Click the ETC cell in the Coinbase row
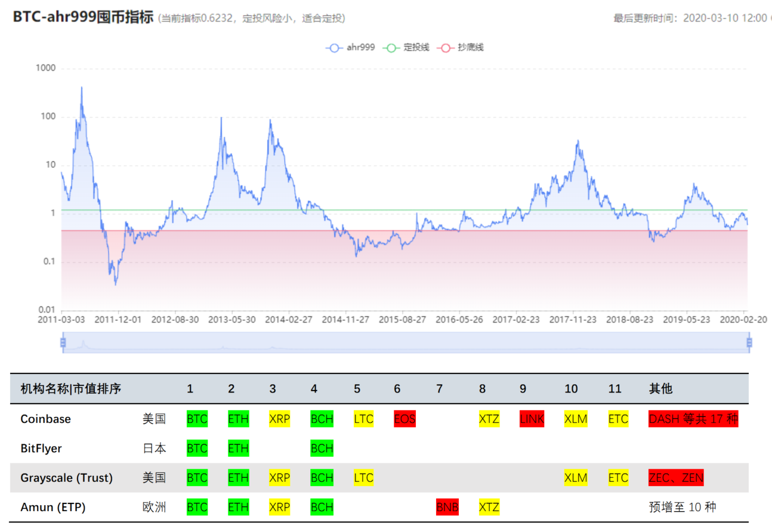 (618, 419)
